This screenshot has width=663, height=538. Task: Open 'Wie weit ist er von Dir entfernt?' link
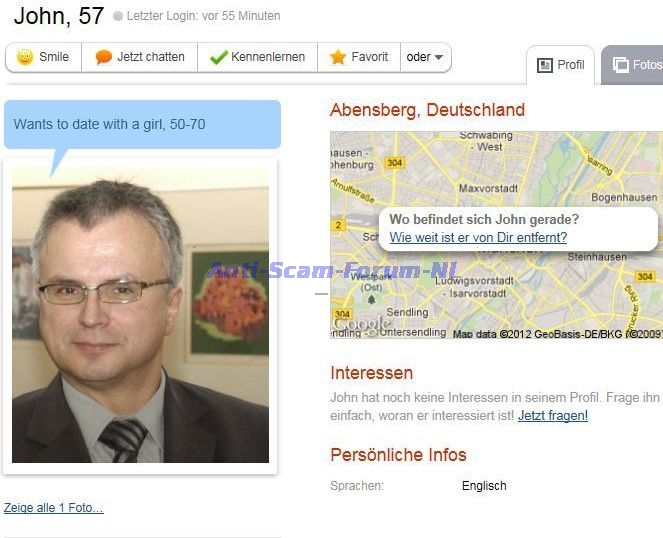coord(478,237)
